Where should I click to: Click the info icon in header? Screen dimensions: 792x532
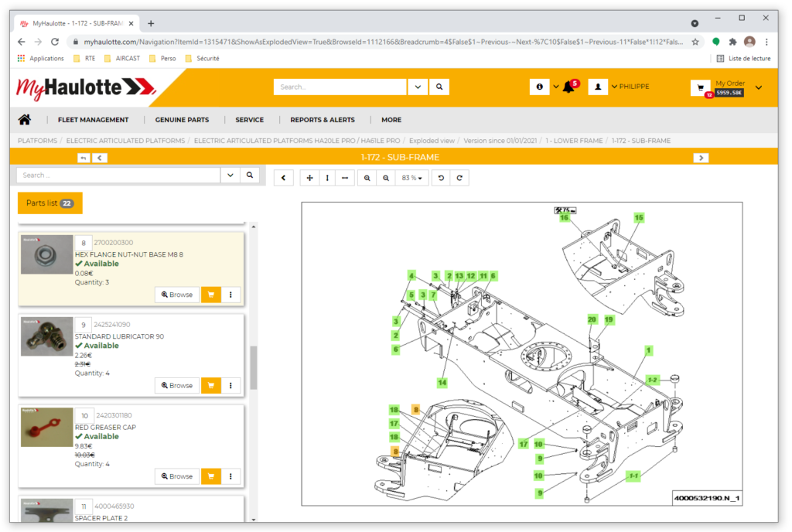(539, 87)
